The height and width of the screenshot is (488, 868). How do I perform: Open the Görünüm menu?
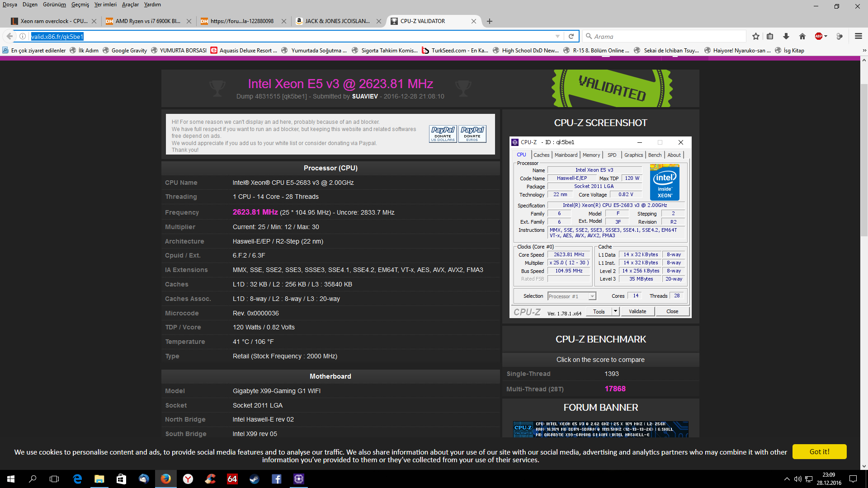(54, 5)
